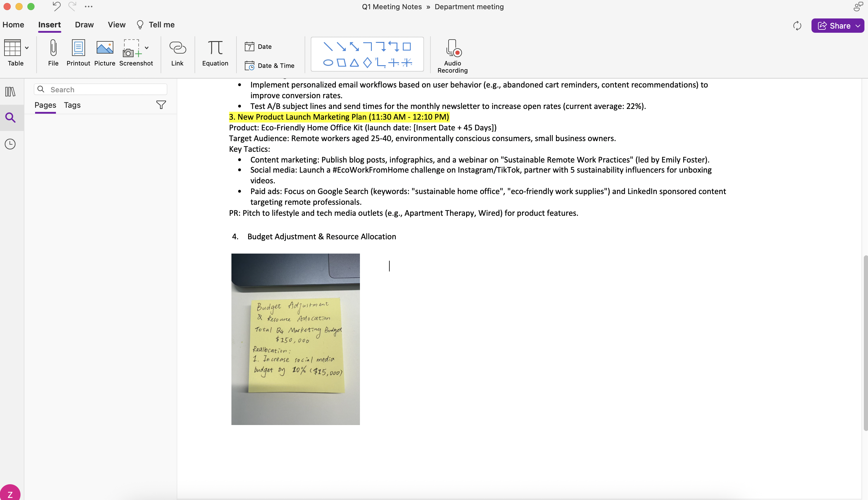Open the Home tab
The height and width of the screenshot is (500, 868).
13,25
